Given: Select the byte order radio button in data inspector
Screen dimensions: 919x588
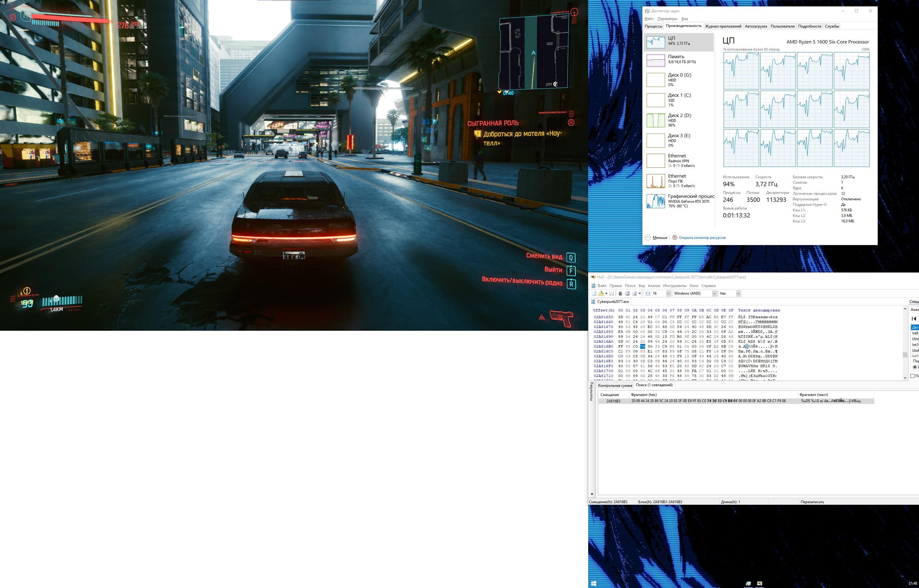Looking at the screenshot, I should (x=914, y=367).
